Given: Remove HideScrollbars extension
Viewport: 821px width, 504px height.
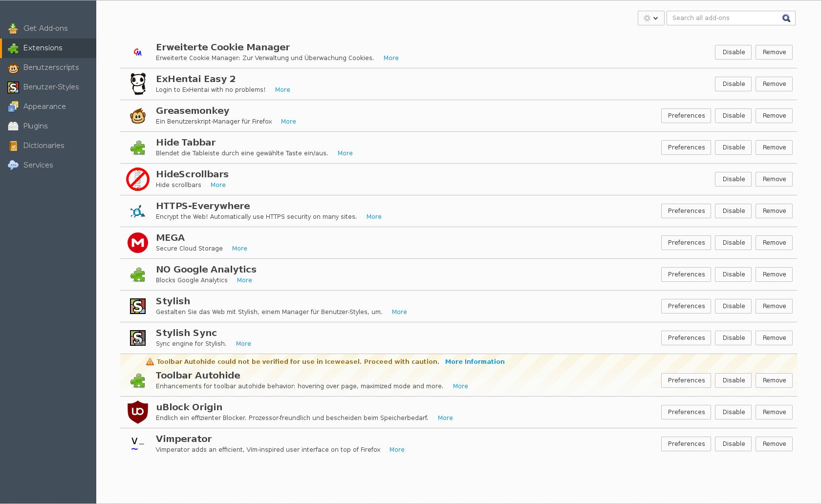Looking at the screenshot, I should click(x=774, y=179).
